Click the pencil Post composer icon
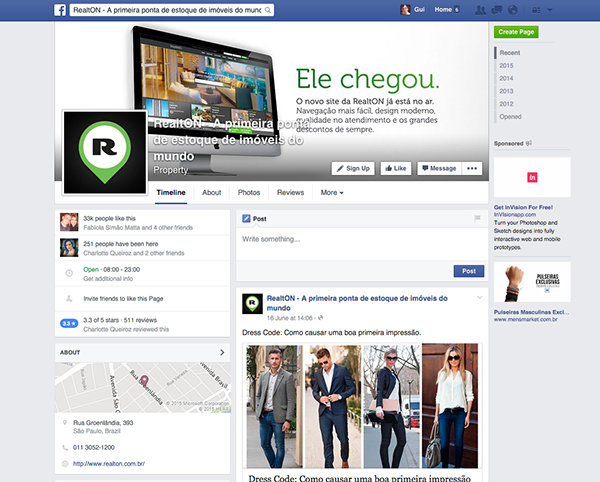This screenshot has width=600, height=482. click(246, 219)
